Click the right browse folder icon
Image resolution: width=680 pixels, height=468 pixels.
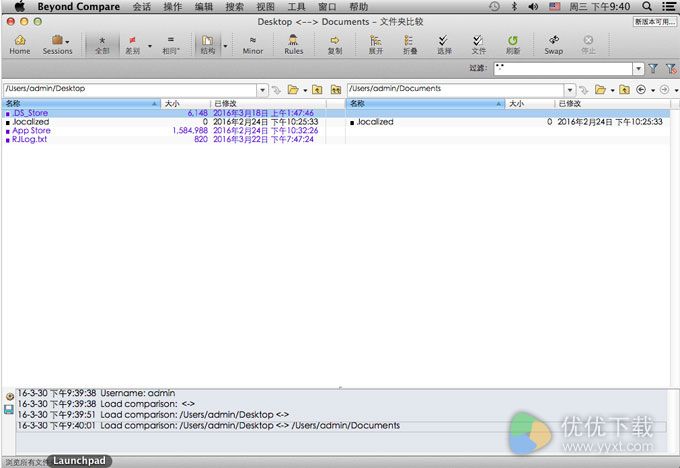pos(600,90)
